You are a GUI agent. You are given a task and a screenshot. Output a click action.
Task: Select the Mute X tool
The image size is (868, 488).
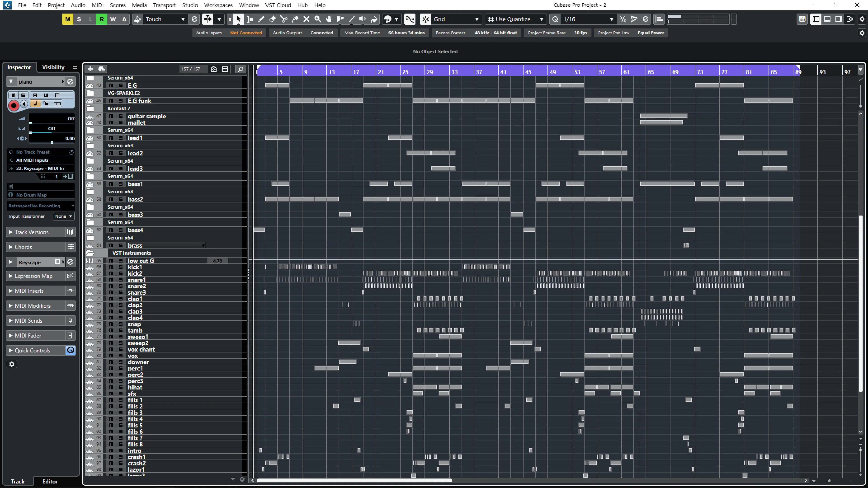coord(306,19)
